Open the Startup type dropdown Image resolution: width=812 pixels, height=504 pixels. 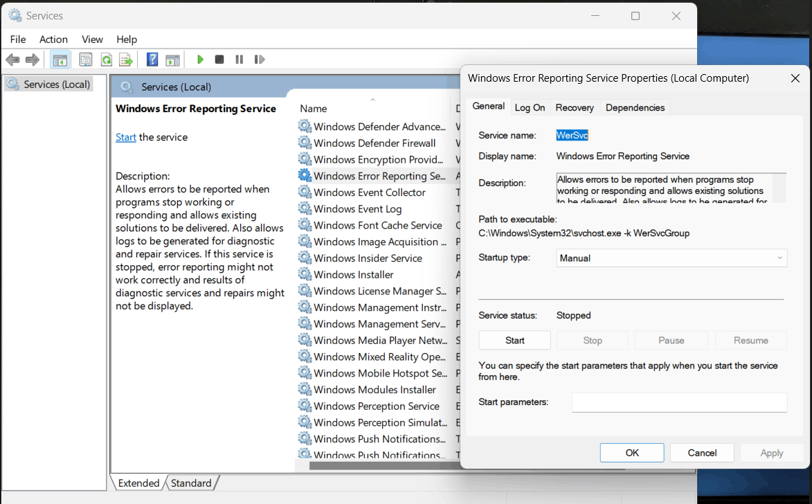coord(671,258)
